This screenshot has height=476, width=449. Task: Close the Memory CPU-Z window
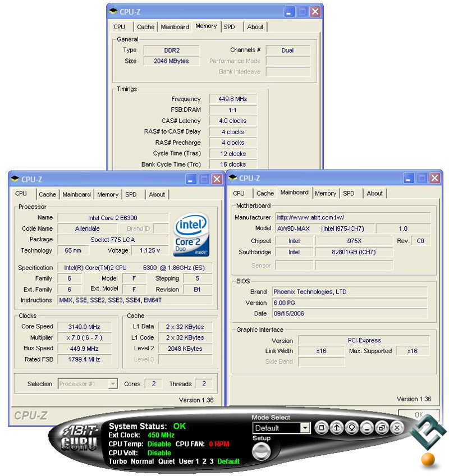(x=315, y=12)
